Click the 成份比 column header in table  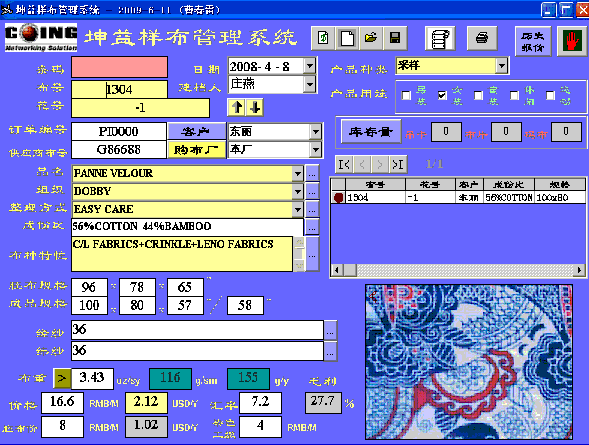pyautogui.click(x=509, y=184)
